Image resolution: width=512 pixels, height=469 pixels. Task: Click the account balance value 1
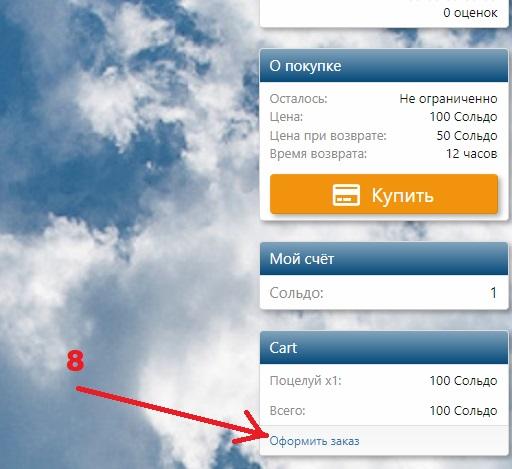(x=494, y=293)
